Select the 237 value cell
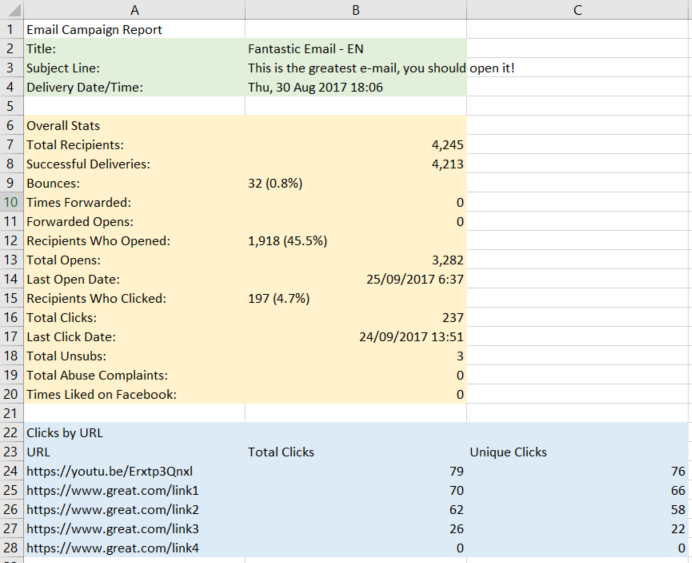The image size is (692, 563). tap(356, 318)
